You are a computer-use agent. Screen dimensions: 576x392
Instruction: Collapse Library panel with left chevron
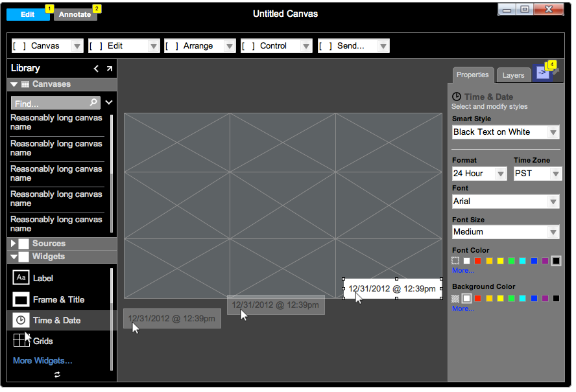pyautogui.click(x=96, y=69)
